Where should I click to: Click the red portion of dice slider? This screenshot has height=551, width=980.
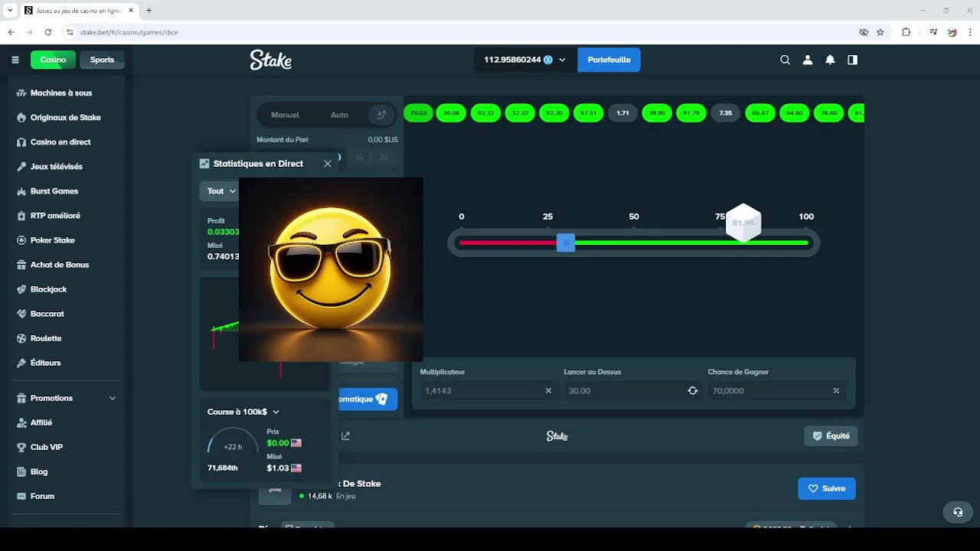coord(508,243)
